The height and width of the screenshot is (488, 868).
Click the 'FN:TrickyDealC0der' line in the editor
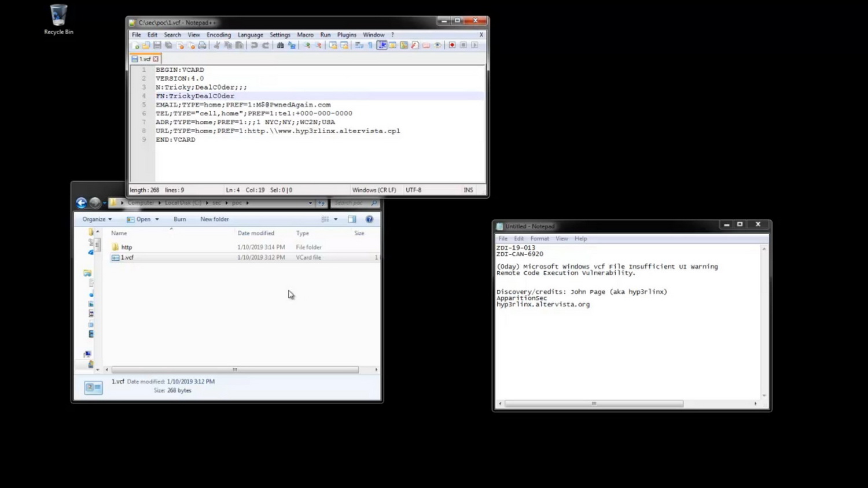(x=195, y=96)
